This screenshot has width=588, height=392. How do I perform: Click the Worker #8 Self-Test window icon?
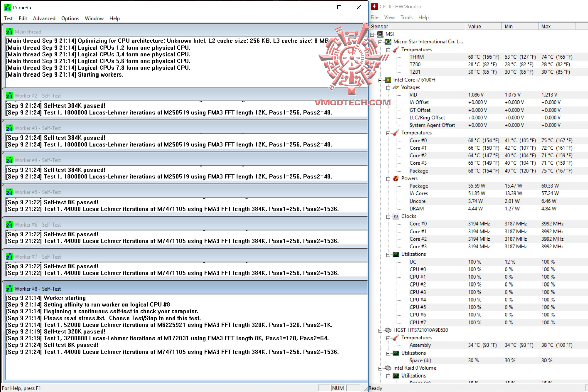coord(9,289)
